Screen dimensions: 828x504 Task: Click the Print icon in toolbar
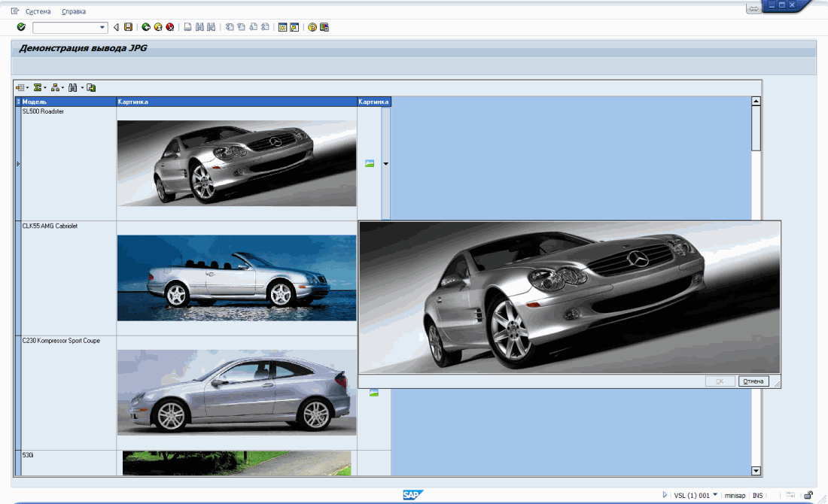[x=187, y=27]
